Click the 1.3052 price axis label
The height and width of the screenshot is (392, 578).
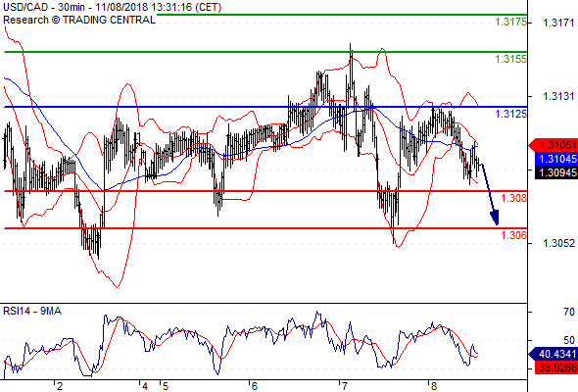coord(558,243)
